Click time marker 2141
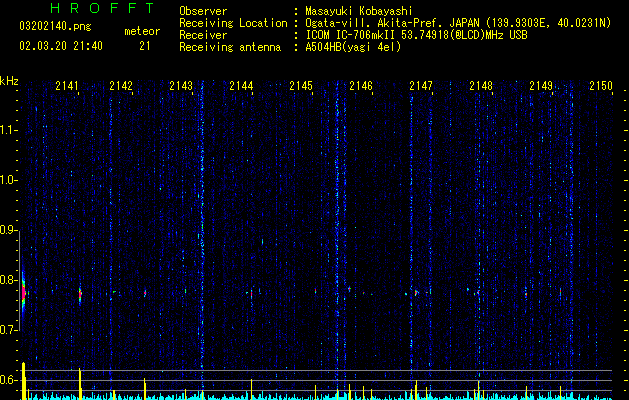The height and width of the screenshot is (400, 629). (67, 85)
